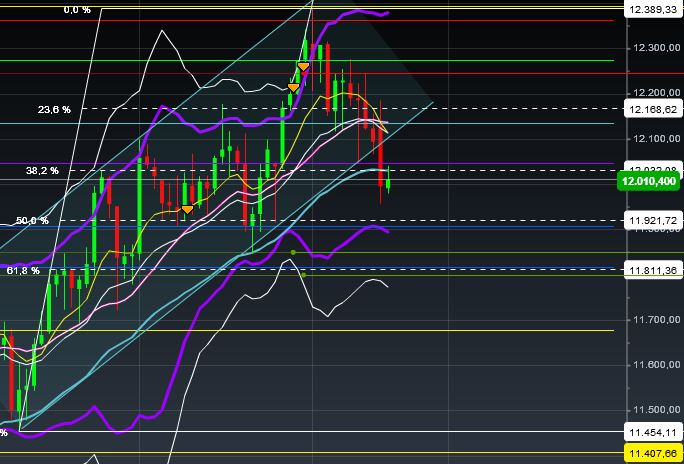684x464 pixels.
Task: Click the 12.200,00 axis value
Action: [x=656, y=93]
